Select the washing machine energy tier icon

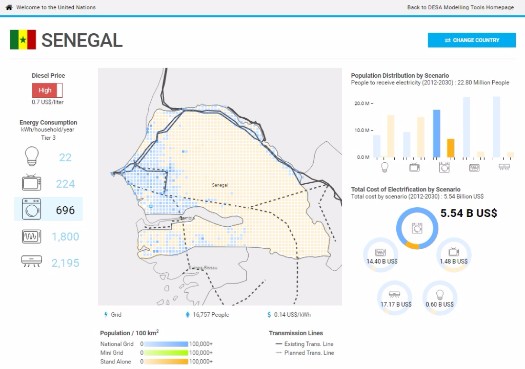(x=32, y=209)
